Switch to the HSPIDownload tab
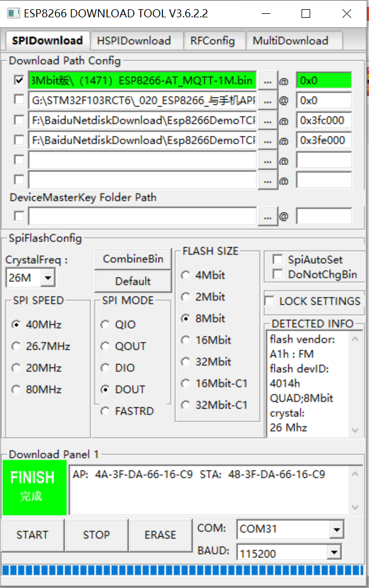The height and width of the screenshot is (588, 369). click(137, 40)
